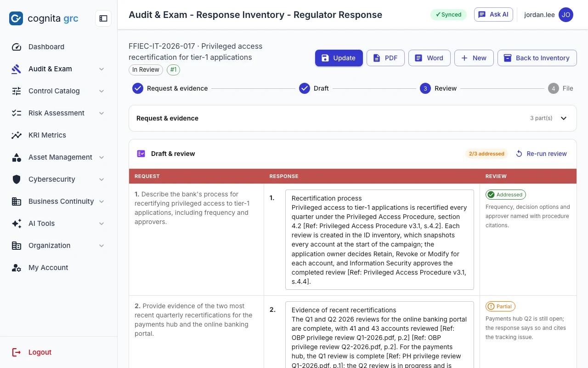This screenshot has width=588, height=368.
Task: Export the response as Word
Action: 430,58
